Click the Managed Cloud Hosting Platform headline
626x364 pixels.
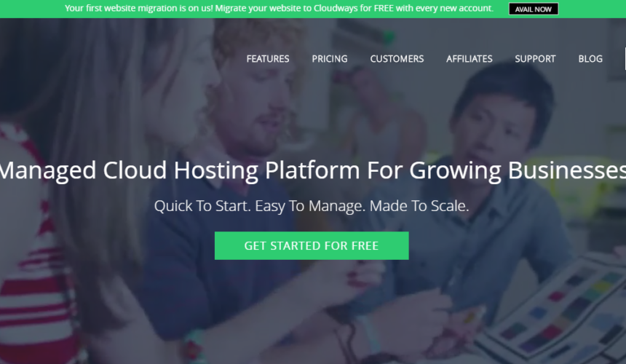click(x=313, y=170)
